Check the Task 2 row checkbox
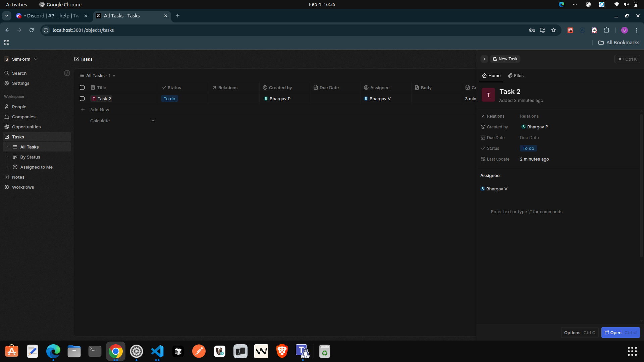Screen dimensions: 644x362 pos(82,99)
